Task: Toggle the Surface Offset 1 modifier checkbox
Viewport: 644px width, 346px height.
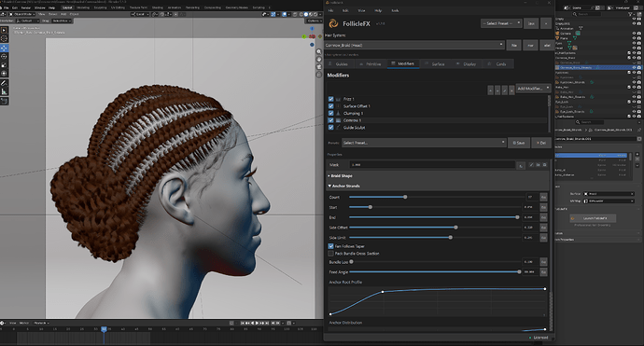Action: coord(330,106)
